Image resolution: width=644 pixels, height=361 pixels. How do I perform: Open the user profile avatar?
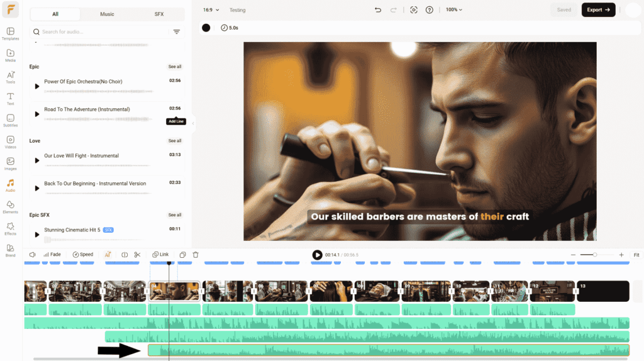[x=633, y=10]
